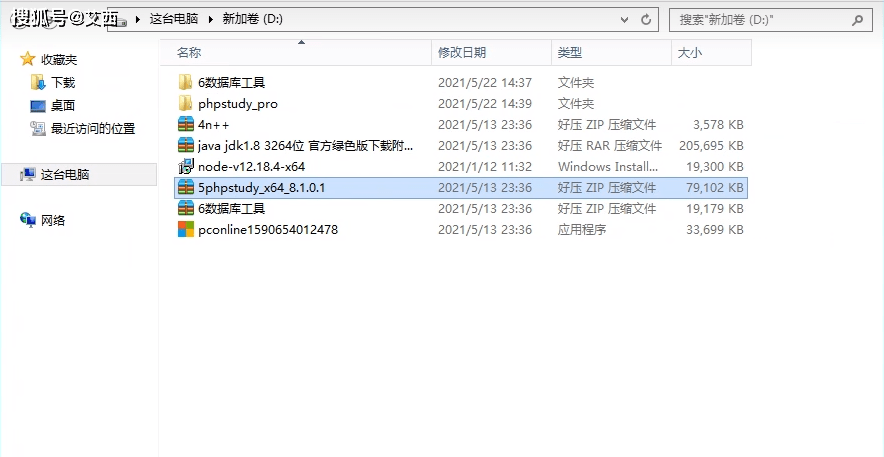Image resolution: width=884 pixels, height=457 pixels.
Task: Select the file name 4n++
Action: 214,125
